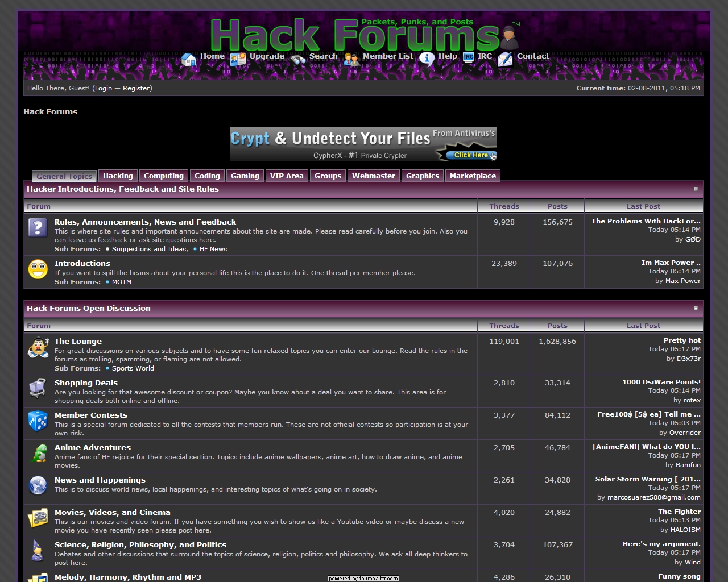Open the Member List menu link
Screen dimensions: 728x582
pyautogui.click(x=388, y=56)
